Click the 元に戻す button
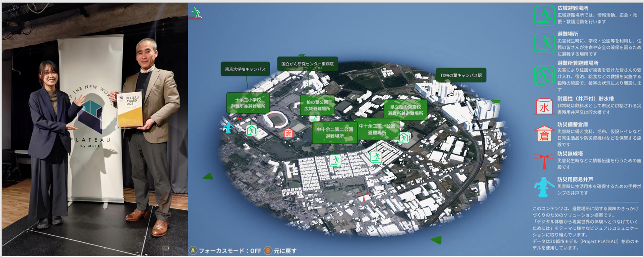 (x=280, y=251)
